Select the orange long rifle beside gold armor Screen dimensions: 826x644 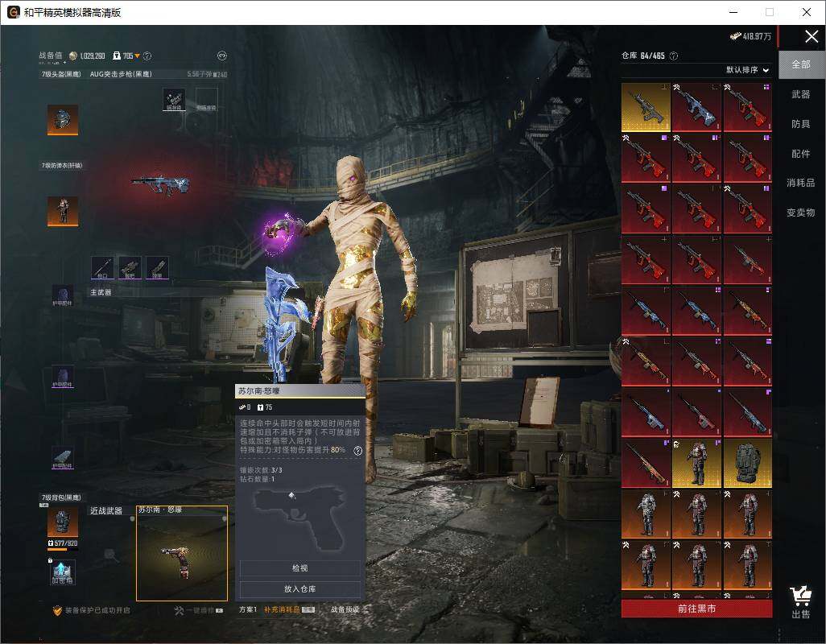tap(646, 464)
